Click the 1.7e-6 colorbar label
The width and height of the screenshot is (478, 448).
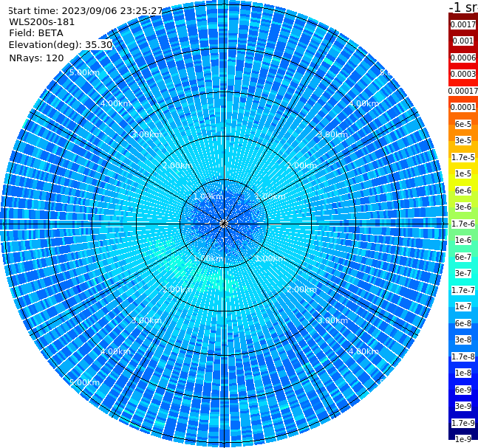pos(463,224)
